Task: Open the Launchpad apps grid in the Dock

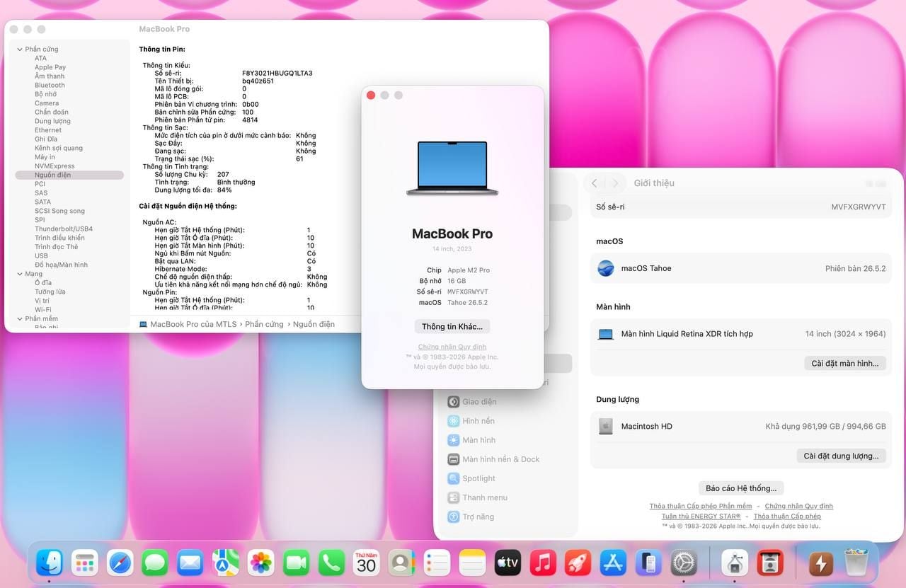Action: 85,563
